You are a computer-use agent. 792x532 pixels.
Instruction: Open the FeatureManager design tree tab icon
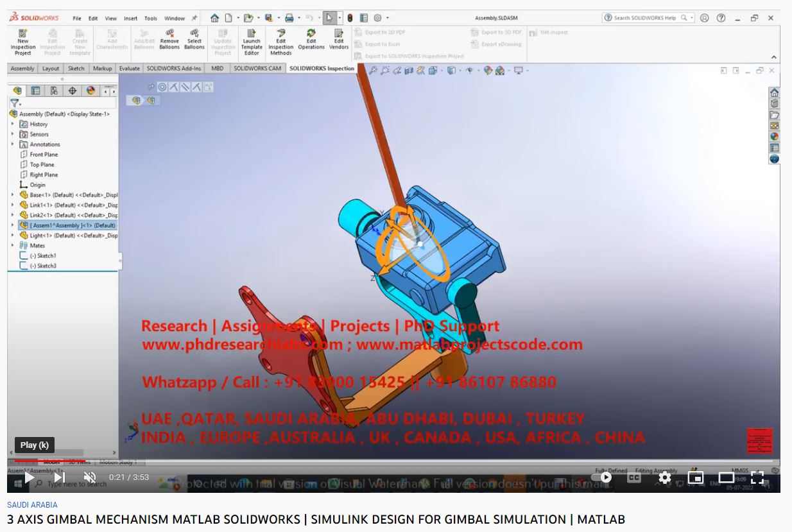click(17, 90)
